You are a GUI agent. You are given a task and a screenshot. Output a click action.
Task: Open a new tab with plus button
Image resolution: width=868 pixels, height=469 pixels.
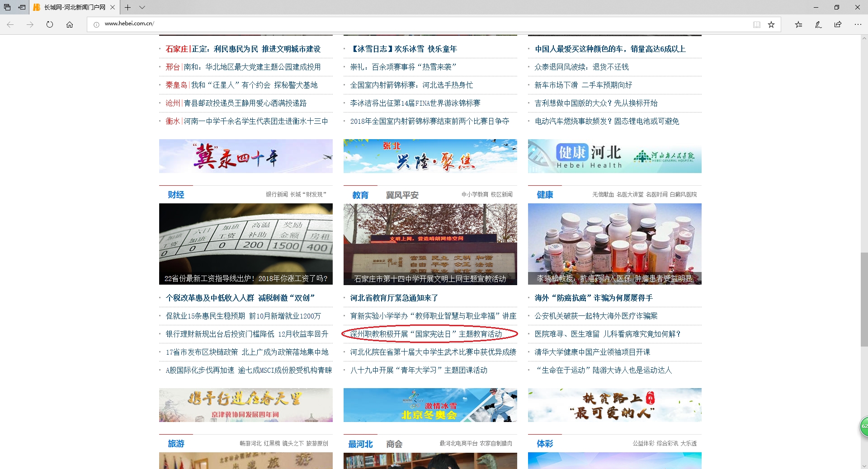pos(128,7)
